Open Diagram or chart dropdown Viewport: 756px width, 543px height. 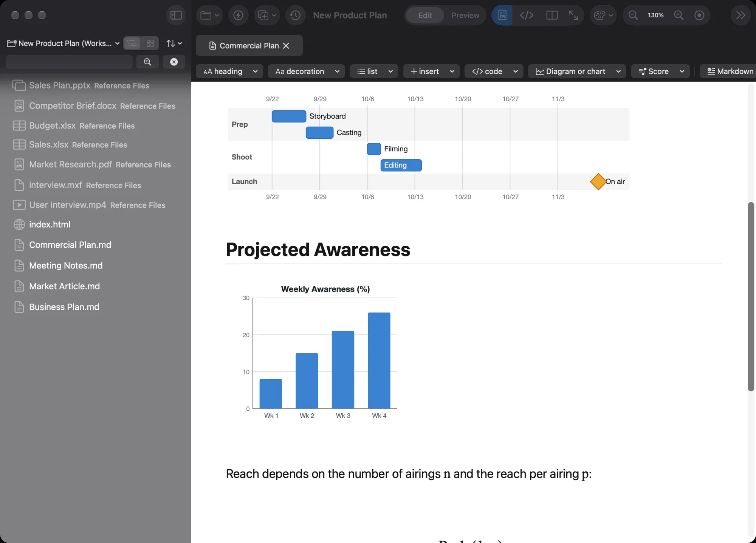(577, 71)
